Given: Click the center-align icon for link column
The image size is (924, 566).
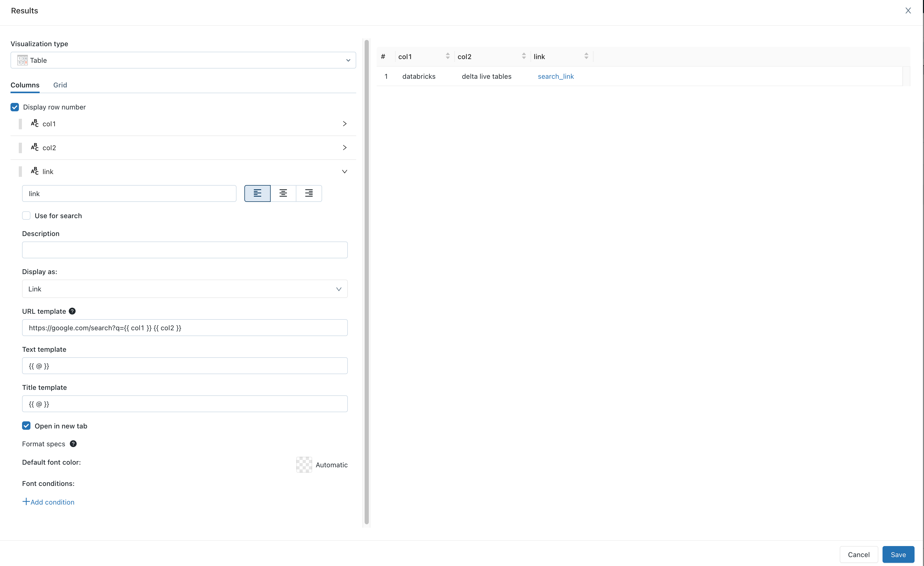Looking at the screenshot, I should tap(283, 193).
